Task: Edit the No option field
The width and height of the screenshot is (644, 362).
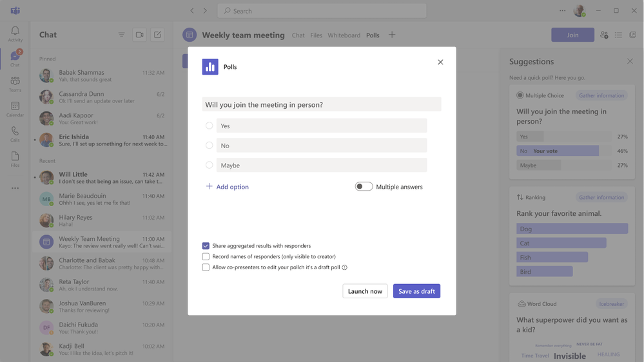Action: click(x=322, y=146)
